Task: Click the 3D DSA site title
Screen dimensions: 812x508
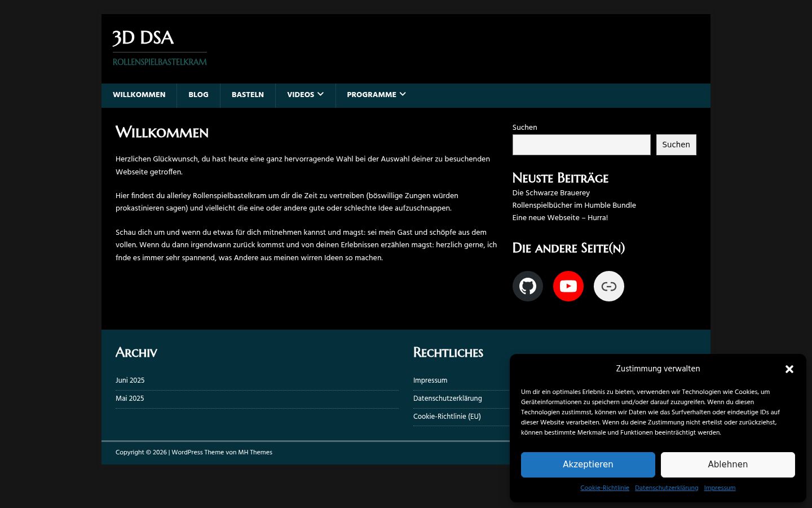Action: click(143, 38)
